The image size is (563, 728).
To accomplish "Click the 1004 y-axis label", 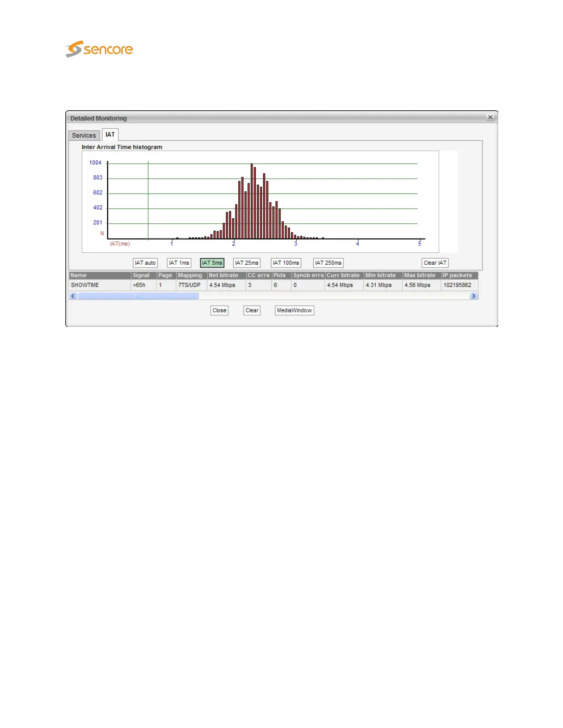I will (x=95, y=163).
